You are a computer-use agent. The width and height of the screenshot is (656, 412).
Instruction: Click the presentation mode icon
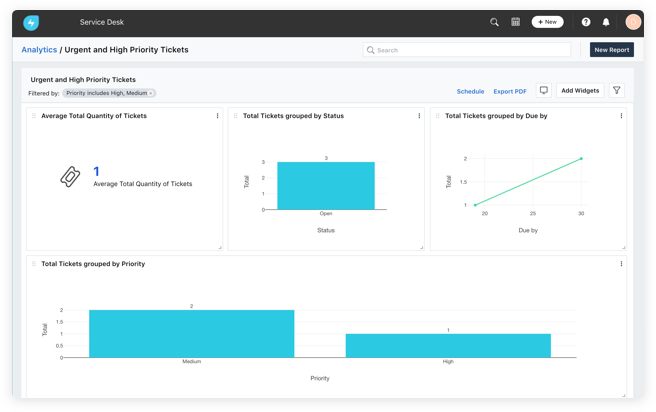[544, 91]
